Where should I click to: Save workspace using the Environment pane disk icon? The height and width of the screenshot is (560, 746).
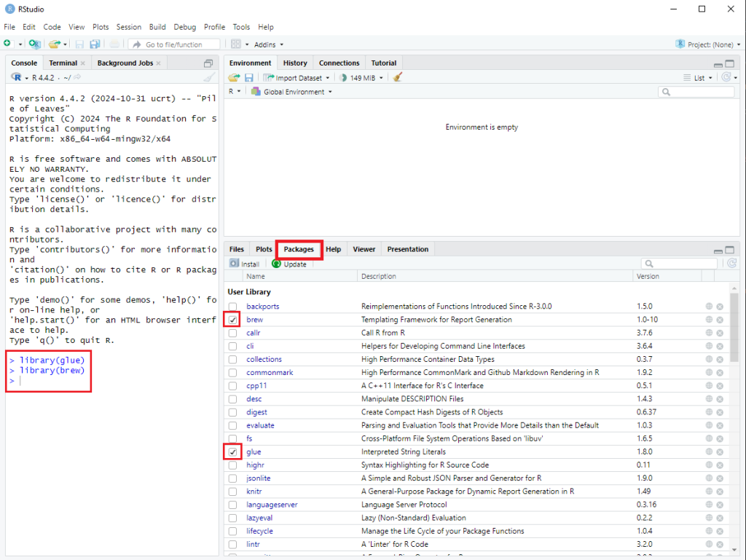248,77
